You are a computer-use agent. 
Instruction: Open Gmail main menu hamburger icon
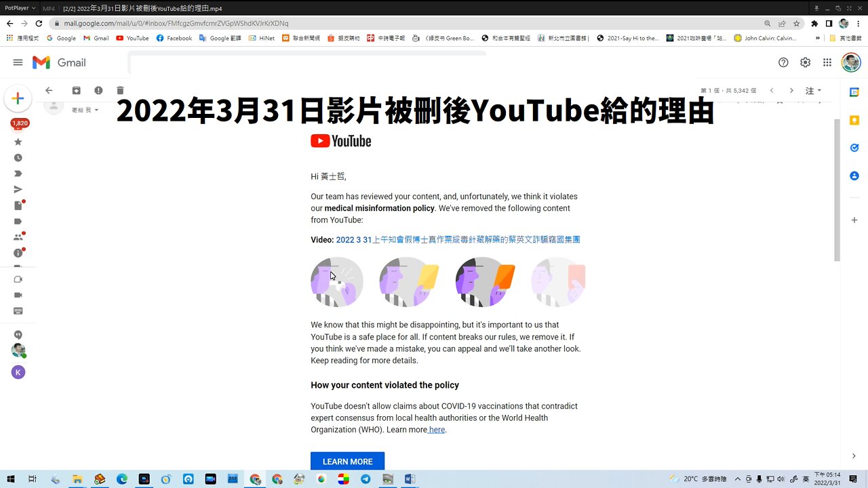click(18, 62)
